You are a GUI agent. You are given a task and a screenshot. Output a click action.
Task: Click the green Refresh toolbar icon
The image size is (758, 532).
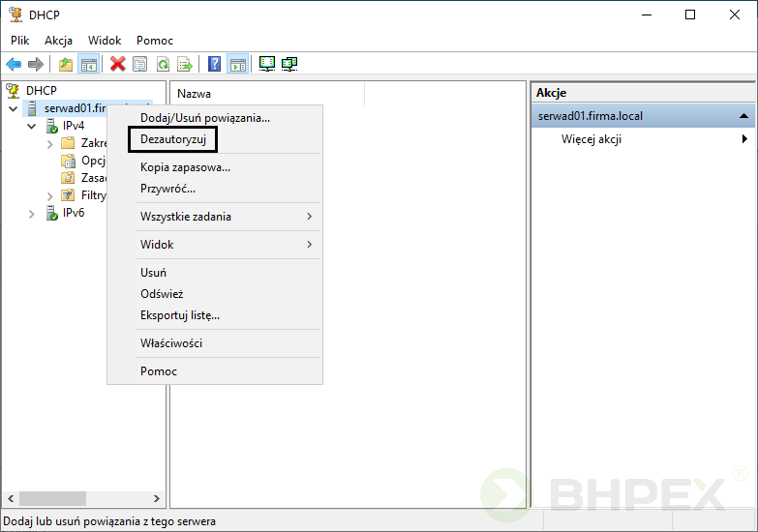tap(163, 64)
